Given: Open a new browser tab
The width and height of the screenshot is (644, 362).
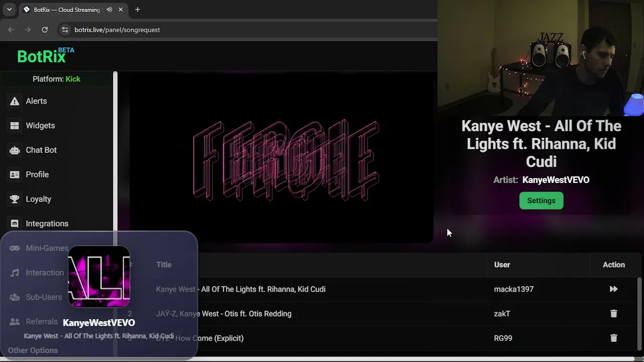Looking at the screenshot, I should (137, 10).
